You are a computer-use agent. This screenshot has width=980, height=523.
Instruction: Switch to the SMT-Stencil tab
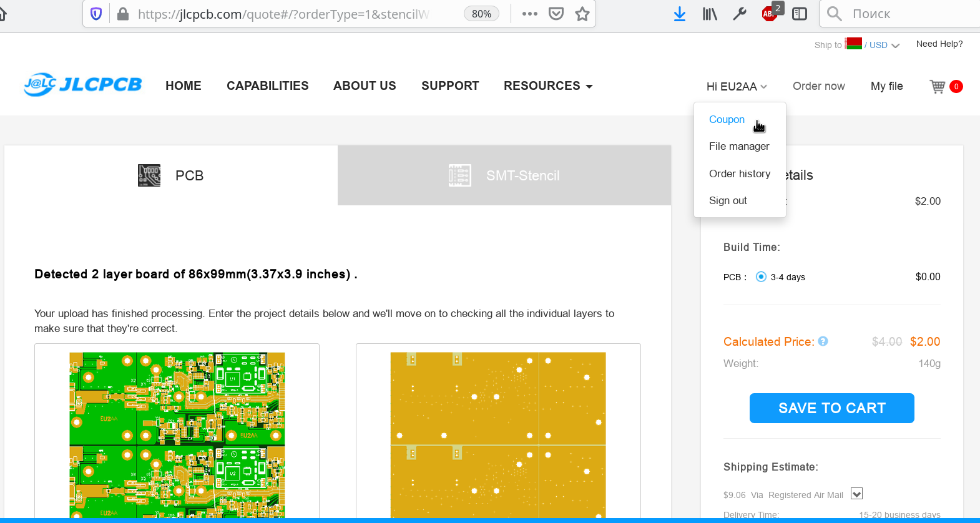(x=504, y=175)
